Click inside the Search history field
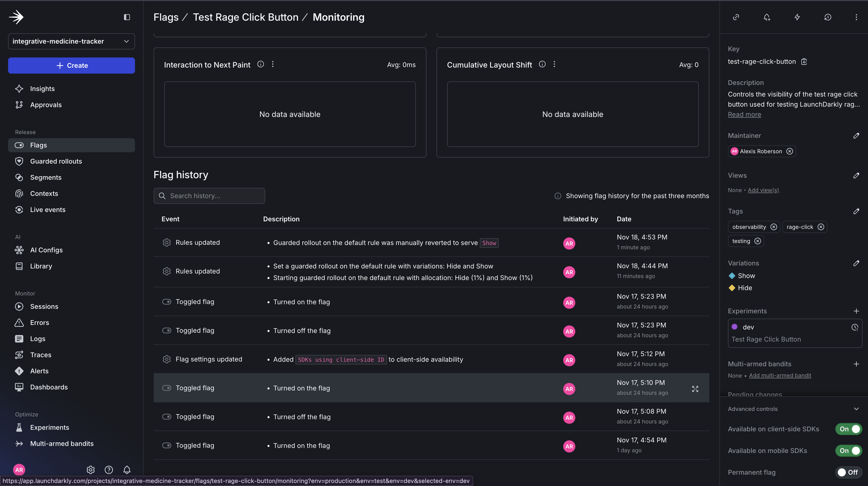This screenshot has width=868, height=486. point(209,196)
